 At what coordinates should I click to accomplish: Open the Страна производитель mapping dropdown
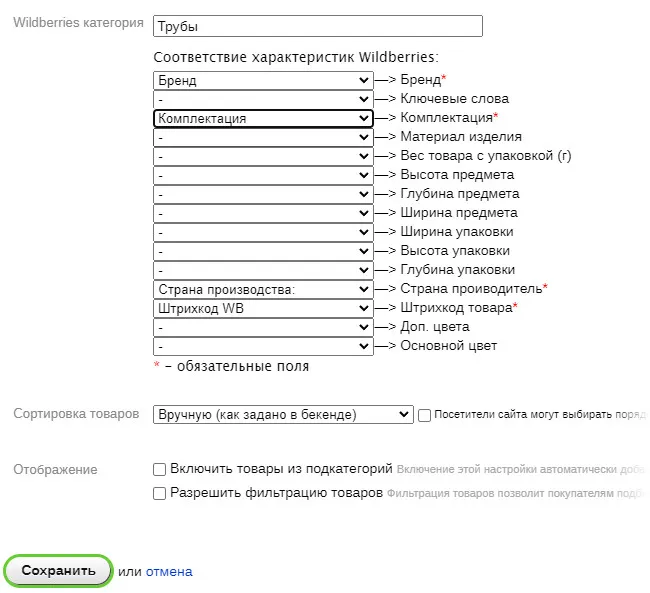tap(263, 289)
